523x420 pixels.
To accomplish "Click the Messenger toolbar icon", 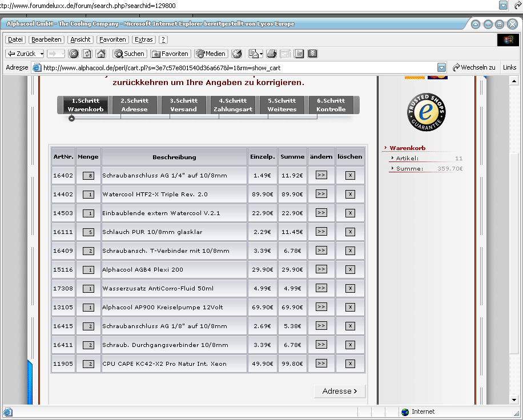I will (x=312, y=54).
